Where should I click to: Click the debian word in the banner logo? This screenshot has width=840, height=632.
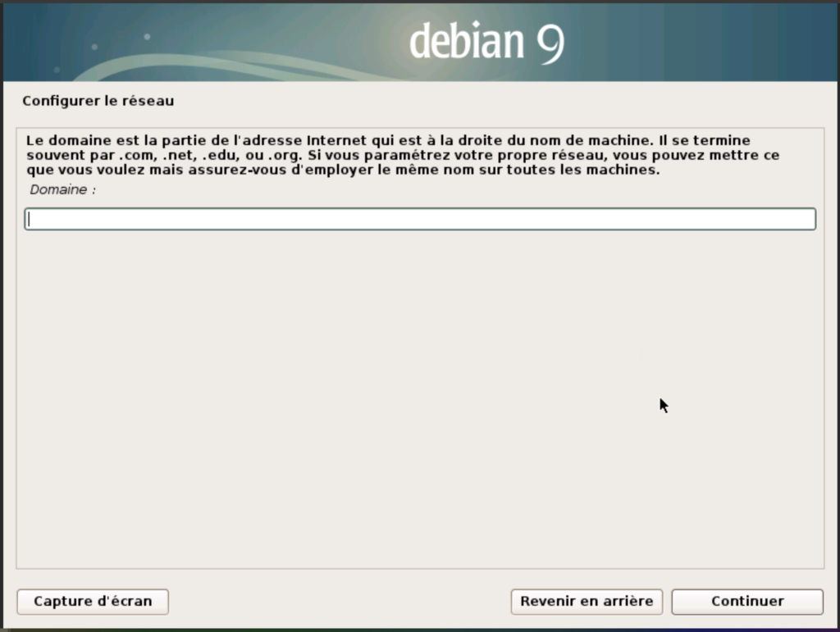(x=466, y=41)
